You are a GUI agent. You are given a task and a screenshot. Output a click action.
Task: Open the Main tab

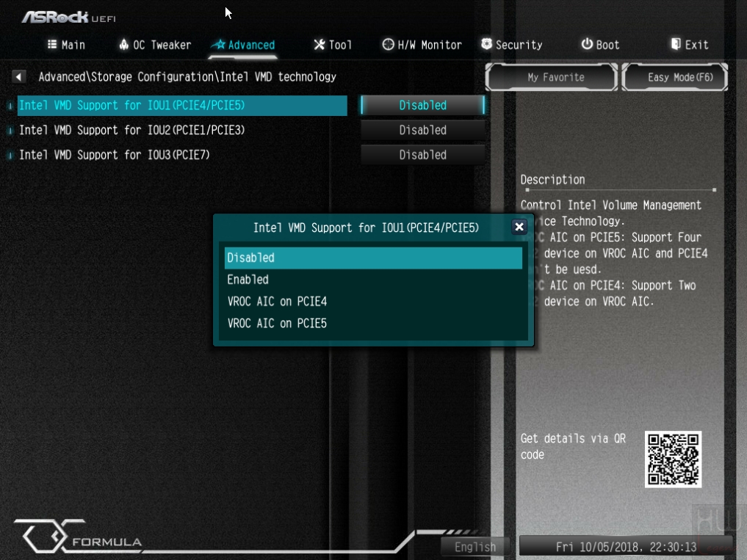pos(66,45)
